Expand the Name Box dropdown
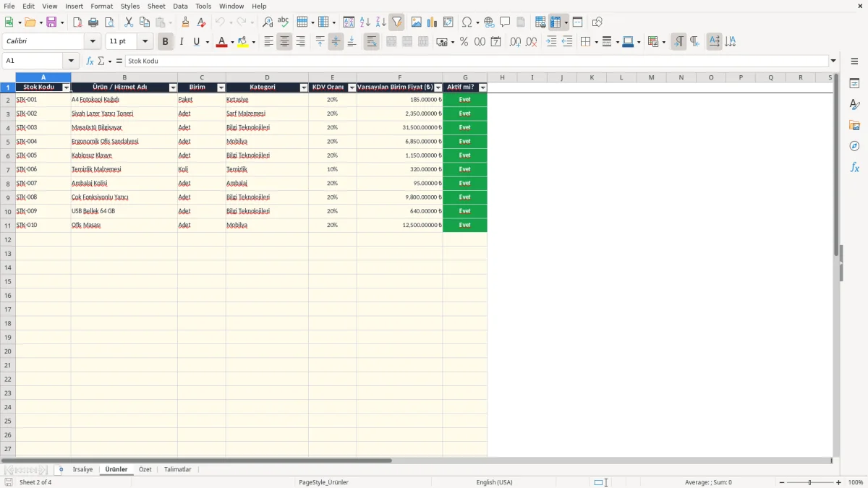The height and width of the screenshot is (488, 868). coord(71,61)
